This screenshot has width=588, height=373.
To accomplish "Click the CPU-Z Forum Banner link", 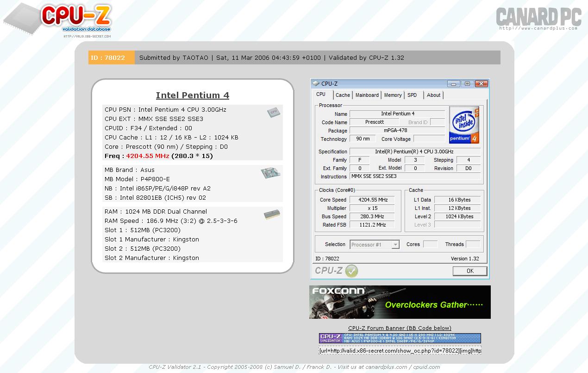I will 400,328.
